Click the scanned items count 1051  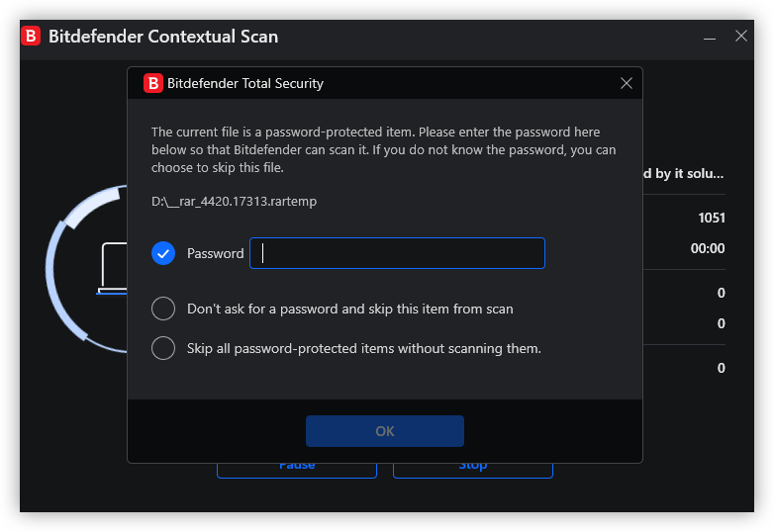(712, 218)
